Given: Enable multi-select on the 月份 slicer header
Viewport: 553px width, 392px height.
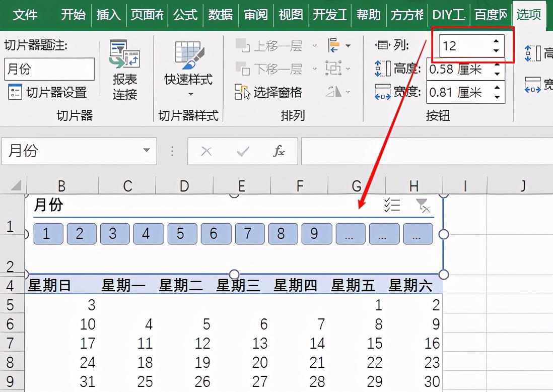Looking at the screenshot, I should (x=392, y=205).
